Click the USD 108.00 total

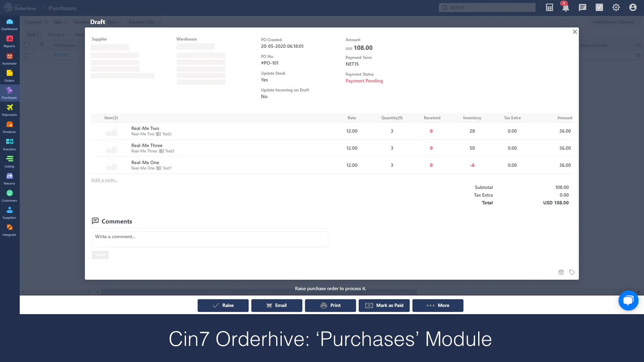(x=556, y=203)
